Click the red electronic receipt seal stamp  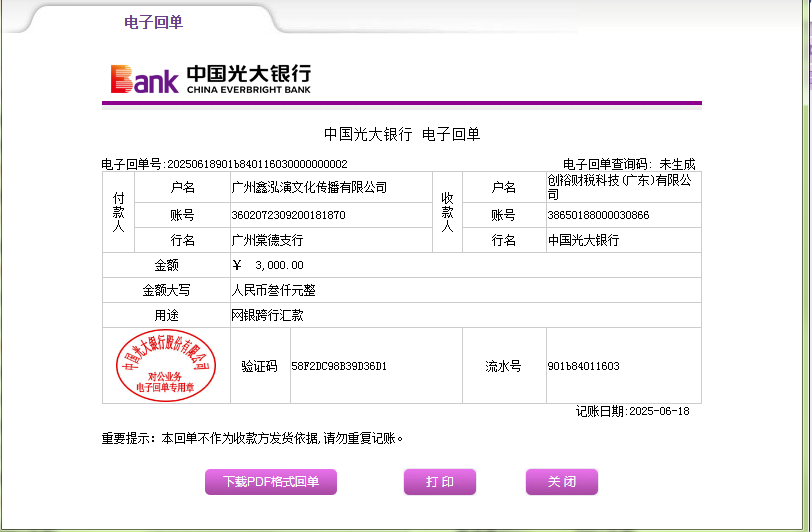tap(166, 365)
